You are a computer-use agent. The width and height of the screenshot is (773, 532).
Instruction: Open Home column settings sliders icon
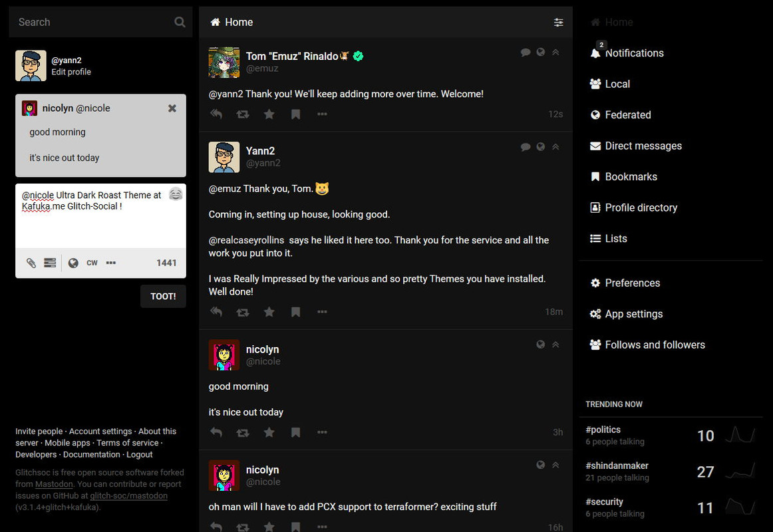[x=558, y=22]
